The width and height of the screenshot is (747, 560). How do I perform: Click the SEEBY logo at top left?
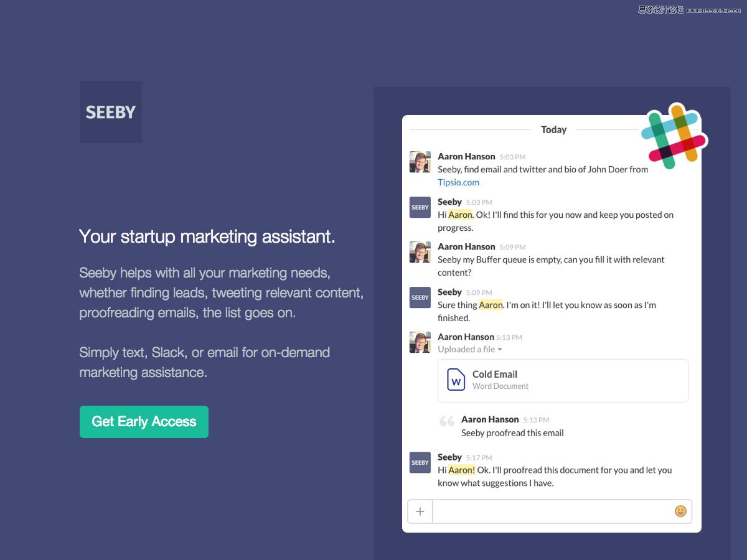111,112
